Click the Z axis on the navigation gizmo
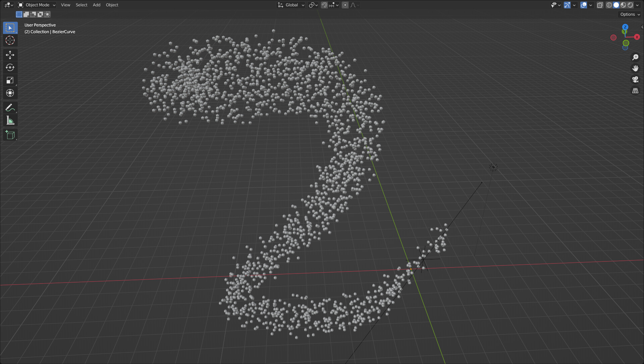This screenshot has width=644, height=364. pos(625,27)
